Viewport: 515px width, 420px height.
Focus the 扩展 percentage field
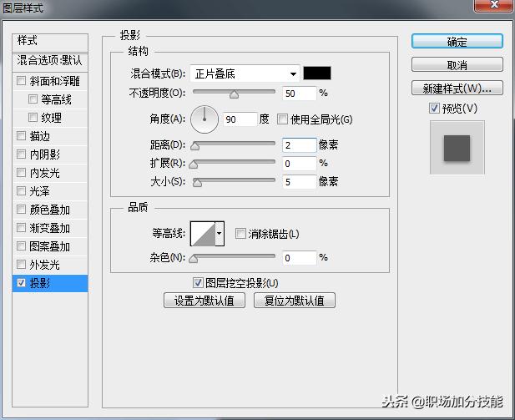(299, 164)
